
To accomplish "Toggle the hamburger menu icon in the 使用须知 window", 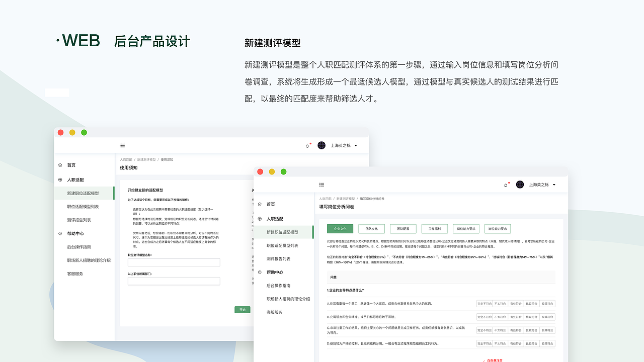I will tap(122, 145).
